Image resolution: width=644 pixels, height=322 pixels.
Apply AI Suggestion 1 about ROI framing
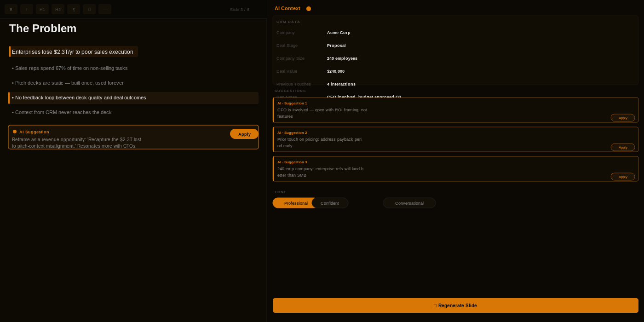click(x=623, y=118)
